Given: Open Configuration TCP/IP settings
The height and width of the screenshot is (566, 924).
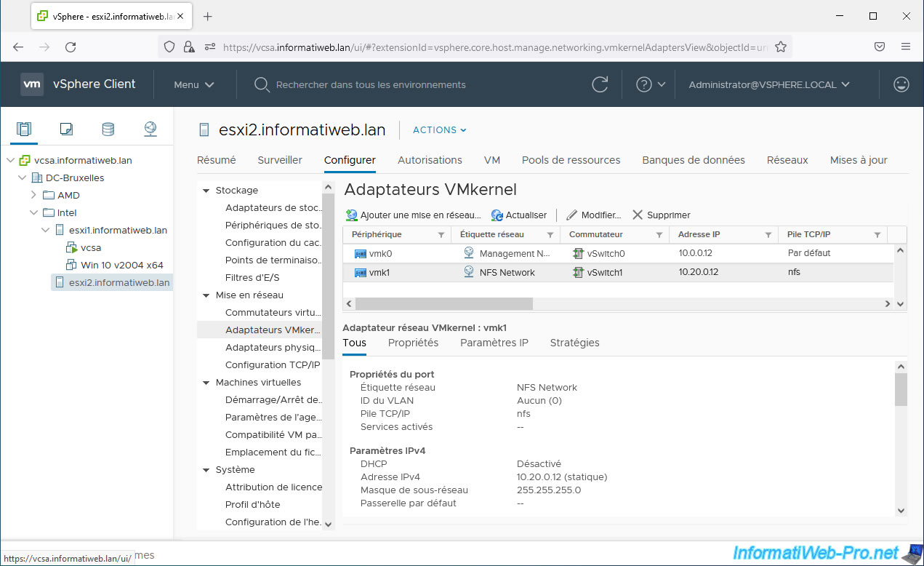Looking at the screenshot, I should pyautogui.click(x=273, y=365).
